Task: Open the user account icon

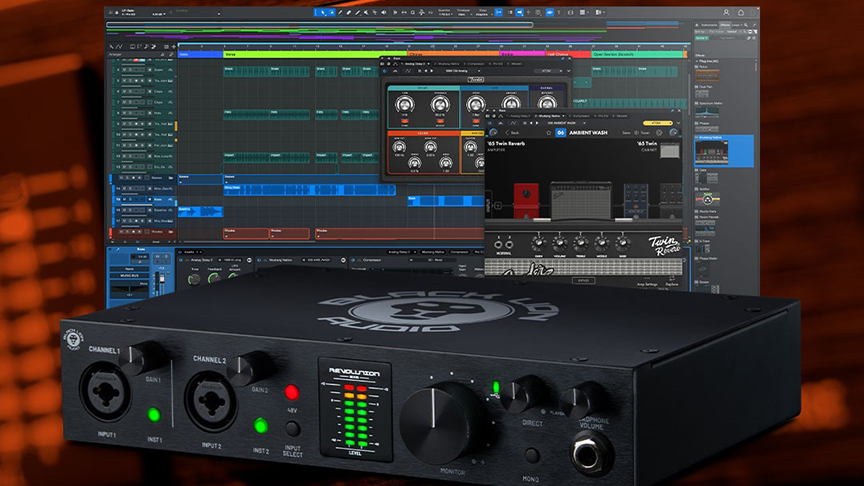Action: pyautogui.click(x=726, y=12)
